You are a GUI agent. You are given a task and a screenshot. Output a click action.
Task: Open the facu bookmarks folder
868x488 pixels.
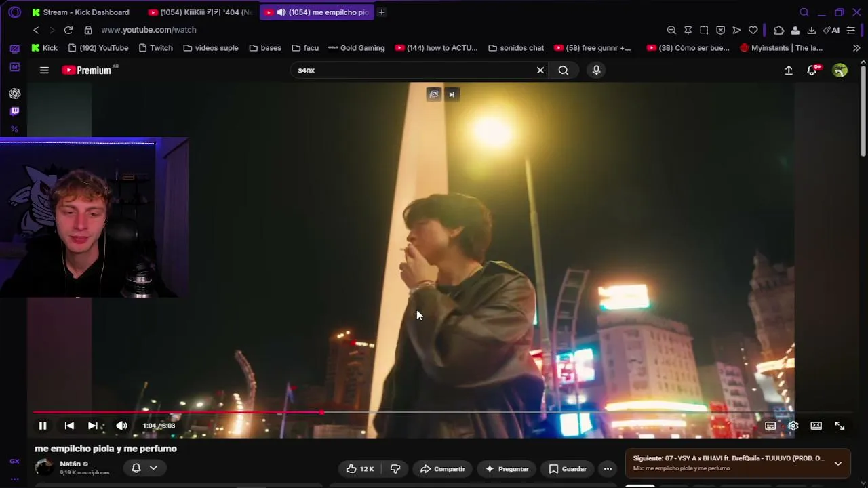pos(305,48)
